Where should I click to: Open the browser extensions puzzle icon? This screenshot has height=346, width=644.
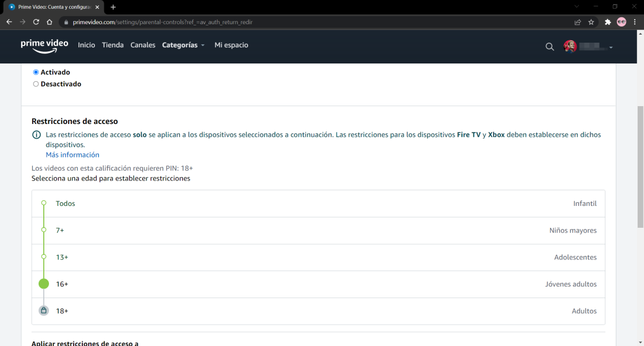click(608, 22)
